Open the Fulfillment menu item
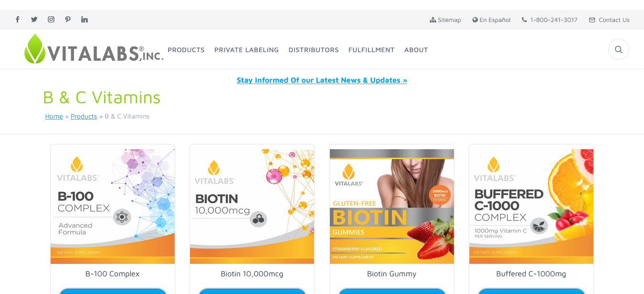Viewport: 644px width, 294px height. click(x=371, y=50)
